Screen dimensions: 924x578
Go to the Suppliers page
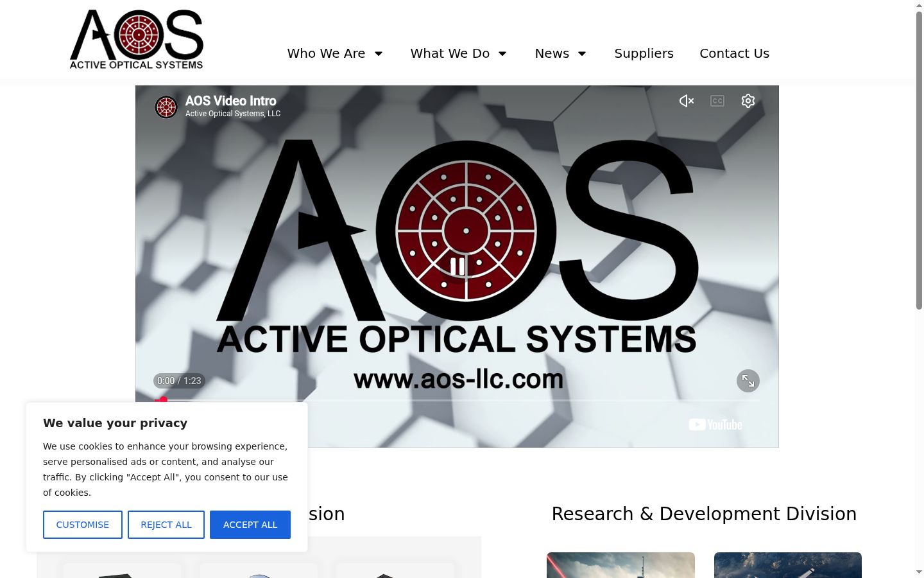[644, 53]
